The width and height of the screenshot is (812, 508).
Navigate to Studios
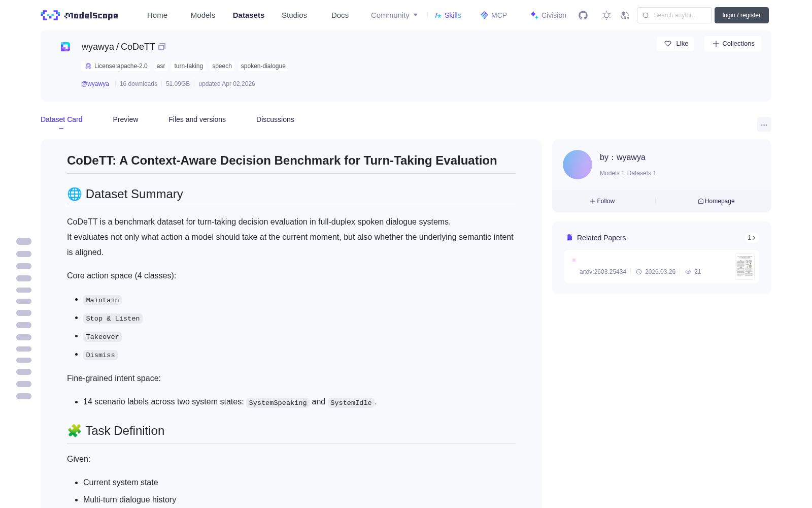pyautogui.click(x=294, y=15)
